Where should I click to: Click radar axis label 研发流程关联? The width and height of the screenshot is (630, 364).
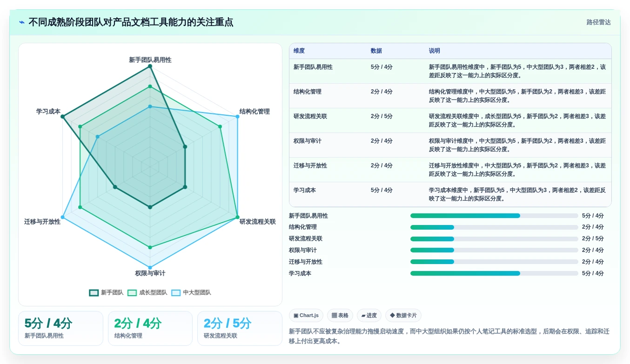(258, 222)
